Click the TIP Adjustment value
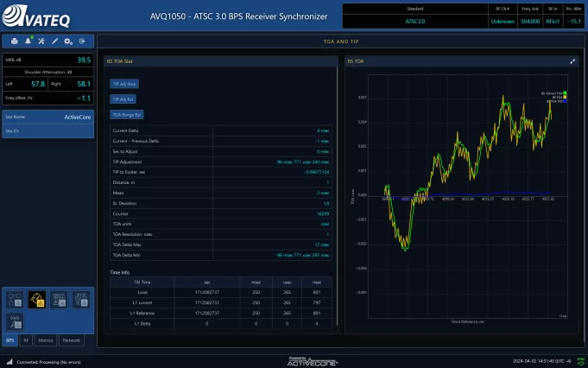The image size is (588, 368). tap(303, 162)
